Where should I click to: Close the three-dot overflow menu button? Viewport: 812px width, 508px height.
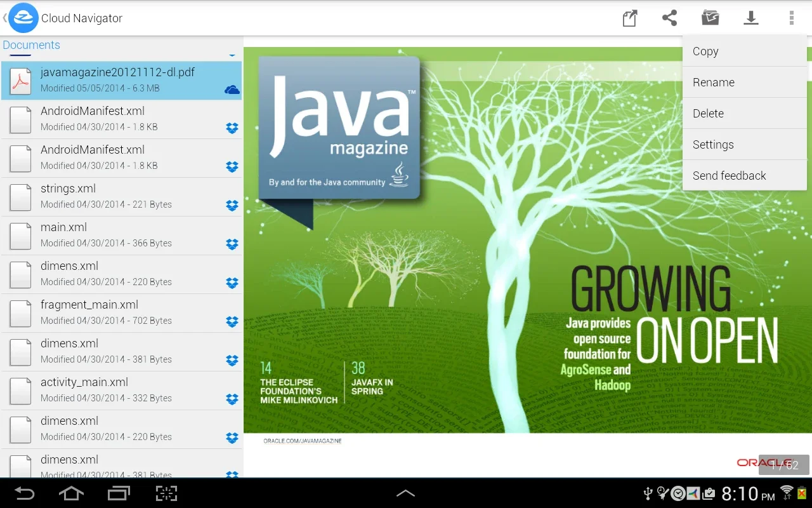click(791, 18)
